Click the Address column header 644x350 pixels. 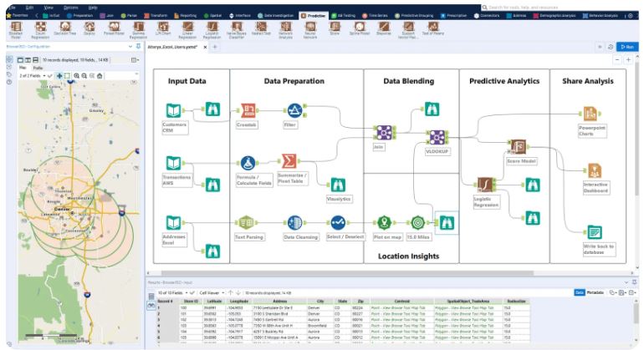coord(279,302)
